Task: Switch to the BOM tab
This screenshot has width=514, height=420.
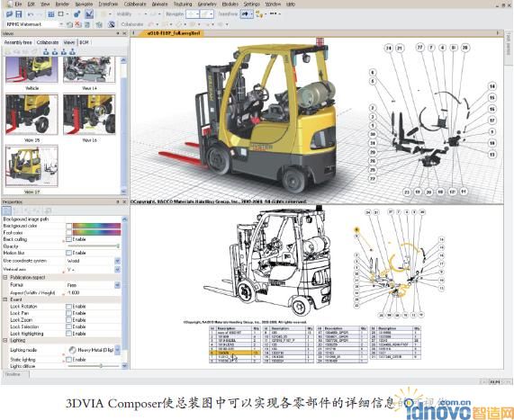Action: click(x=84, y=42)
